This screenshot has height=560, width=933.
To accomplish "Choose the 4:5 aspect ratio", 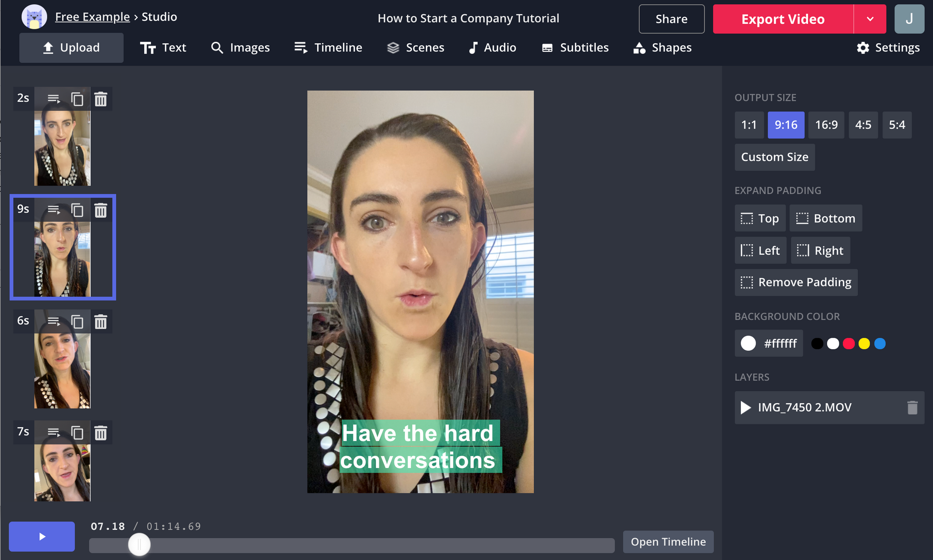I will (863, 125).
